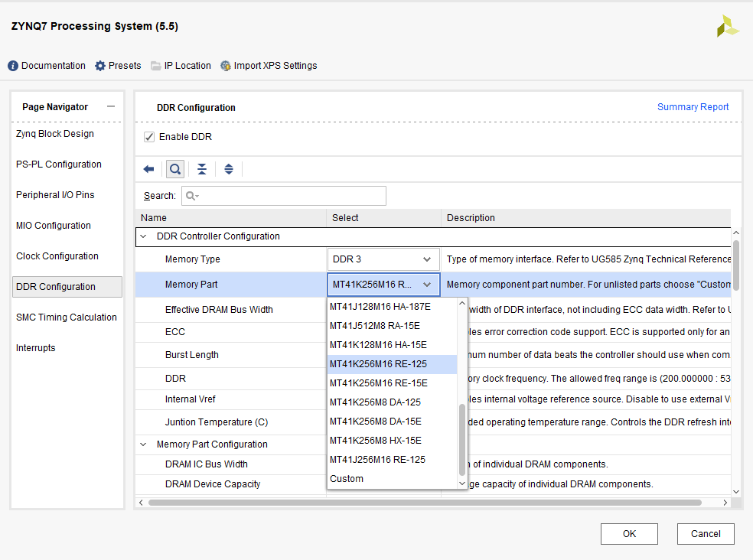The width and height of the screenshot is (753, 560).
Task: Click the dropdown list vertical scrollbar thumb
Action: click(x=462, y=439)
